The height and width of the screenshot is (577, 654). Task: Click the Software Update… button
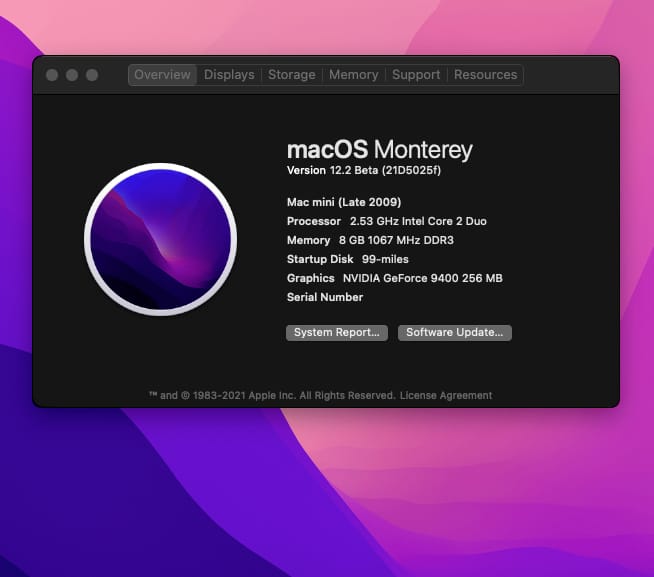click(x=455, y=333)
